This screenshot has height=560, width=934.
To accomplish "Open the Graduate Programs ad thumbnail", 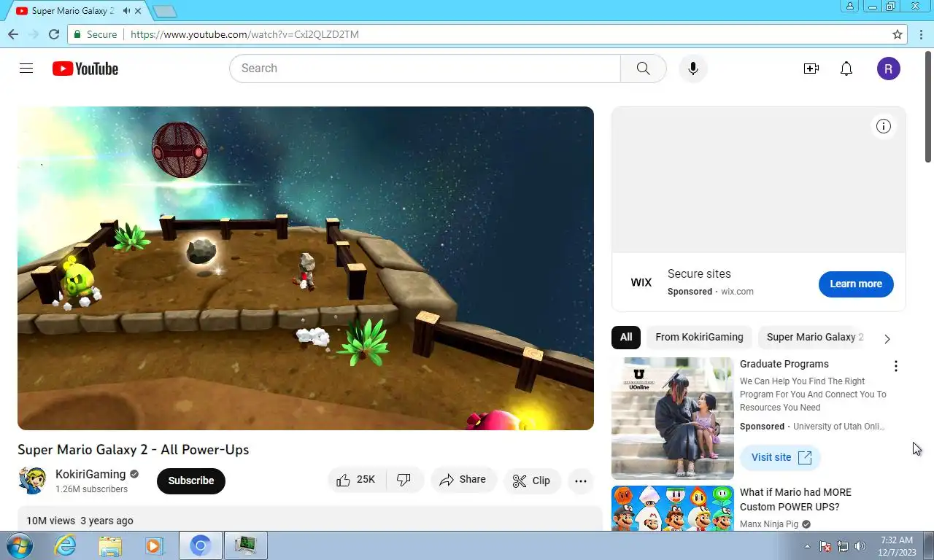I will 673,418.
